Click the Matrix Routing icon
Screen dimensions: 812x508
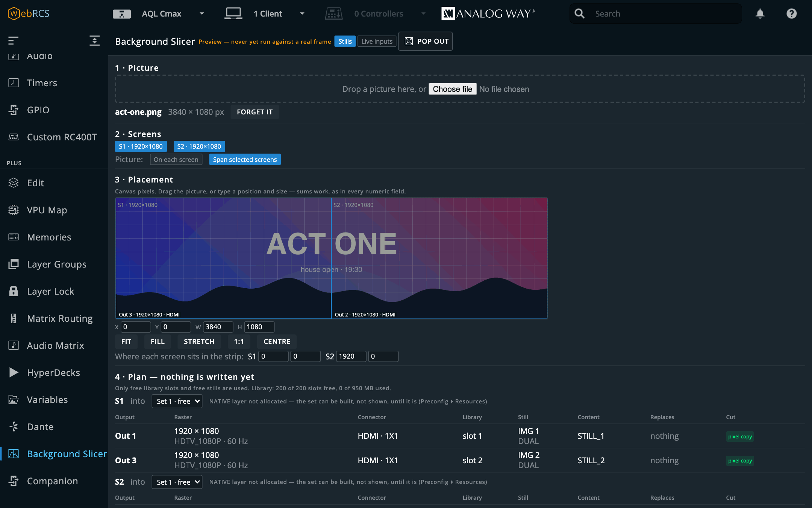tap(14, 318)
